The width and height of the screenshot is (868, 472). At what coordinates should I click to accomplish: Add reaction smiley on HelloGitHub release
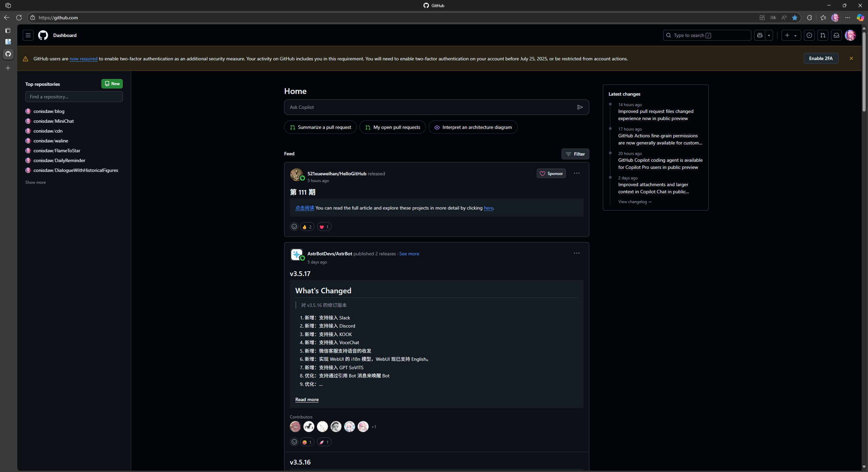point(294,227)
